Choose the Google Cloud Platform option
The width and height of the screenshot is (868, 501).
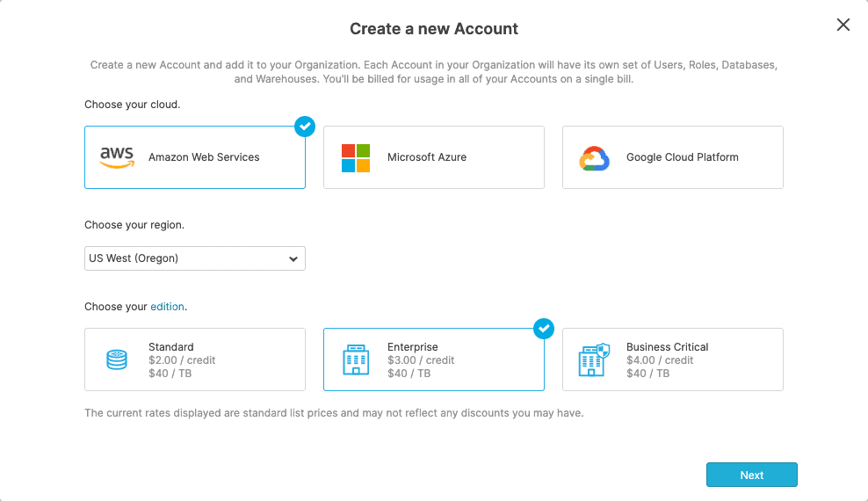(682, 157)
